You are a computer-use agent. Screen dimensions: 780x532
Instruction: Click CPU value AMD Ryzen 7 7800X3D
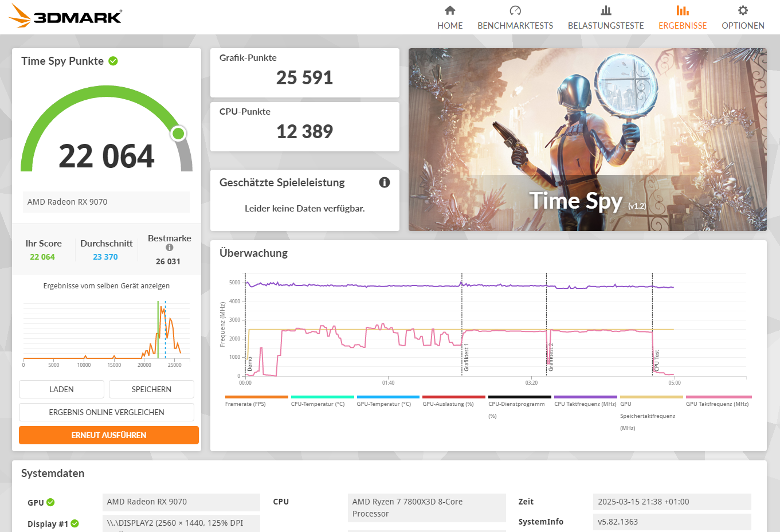coord(427,507)
